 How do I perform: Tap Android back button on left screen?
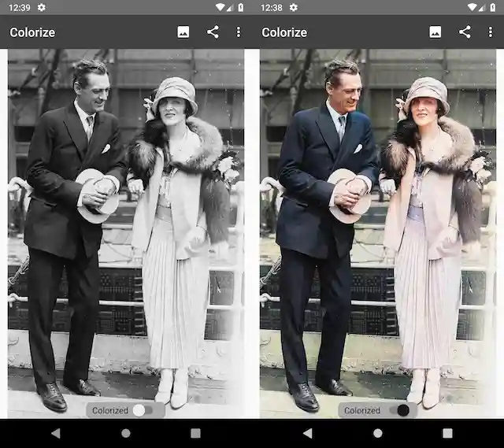click(56, 433)
